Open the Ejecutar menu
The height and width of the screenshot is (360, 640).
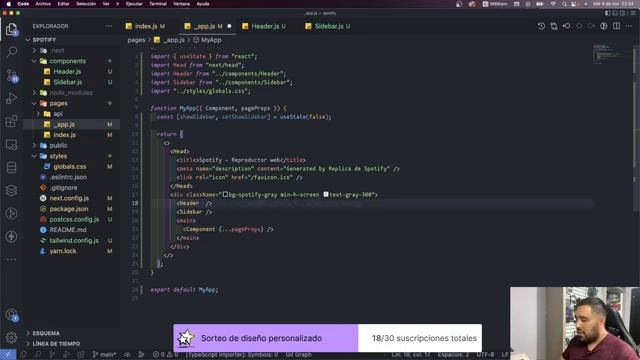[134, 4]
